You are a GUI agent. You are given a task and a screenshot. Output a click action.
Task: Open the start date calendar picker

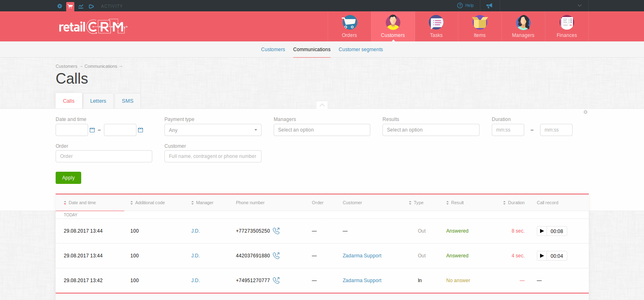coord(92,130)
